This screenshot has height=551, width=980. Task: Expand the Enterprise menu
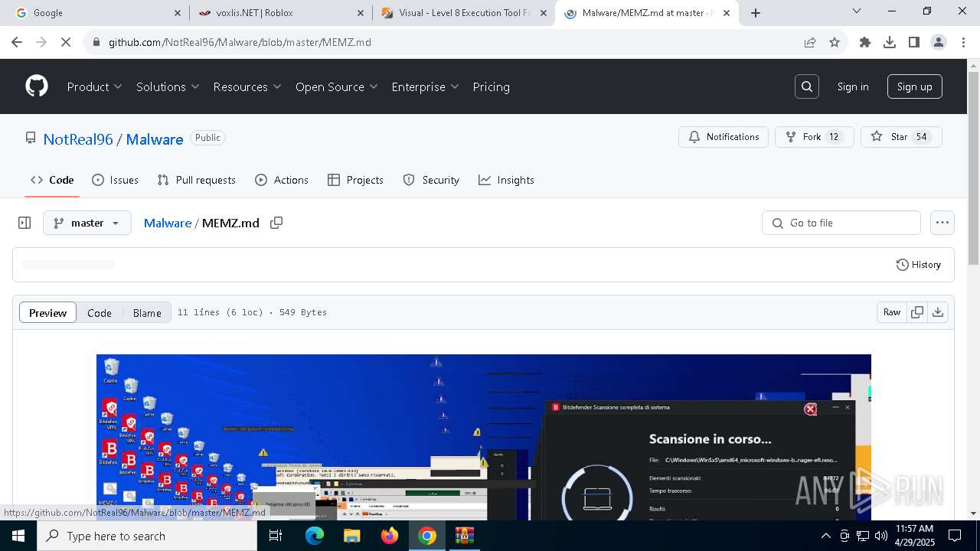(425, 86)
